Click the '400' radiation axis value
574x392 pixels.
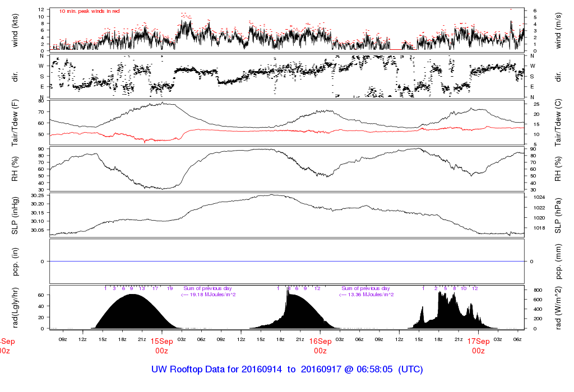click(x=538, y=309)
